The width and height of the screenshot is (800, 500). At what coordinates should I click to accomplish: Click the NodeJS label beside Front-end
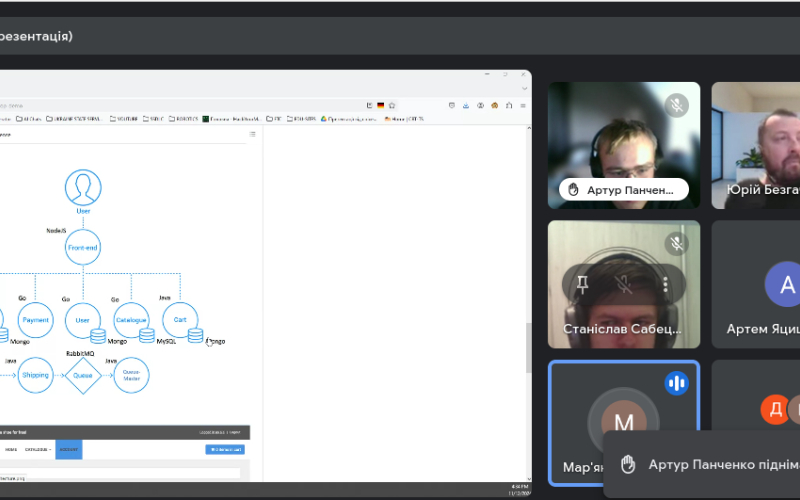[56, 231]
